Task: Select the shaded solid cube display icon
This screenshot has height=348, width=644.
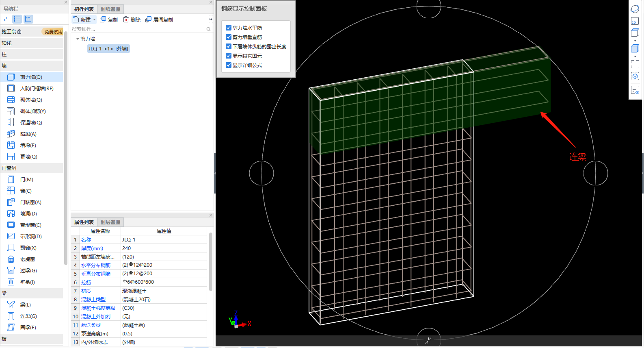Action: [x=635, y=48]
